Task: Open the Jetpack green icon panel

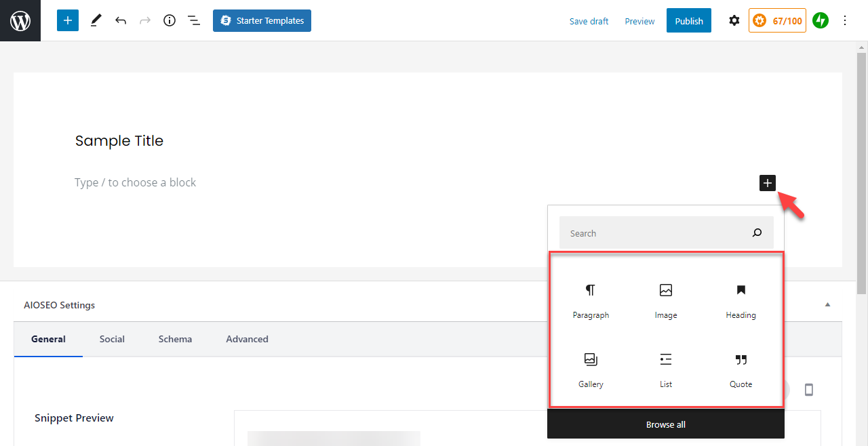Action: 821,20
